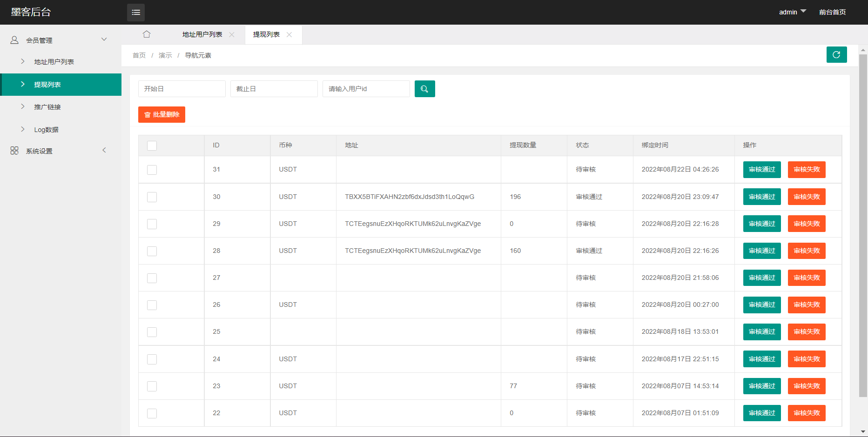Click the 会员管理 user icon
The width and height of the screenshot is (868, 437).
point(14,40)
